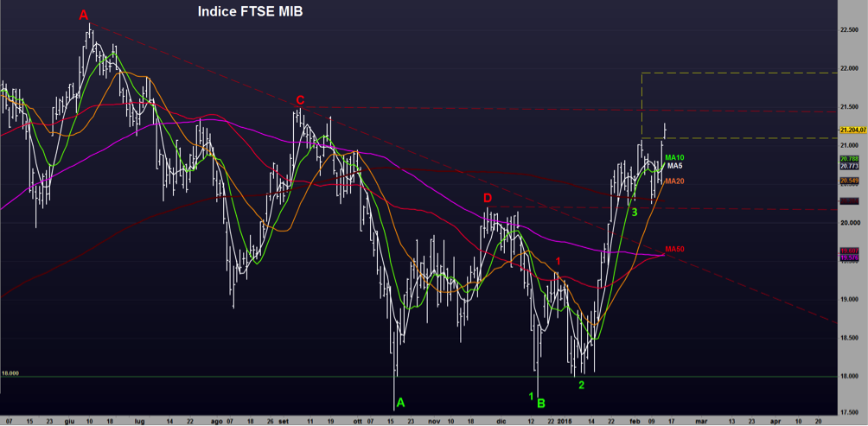Select the red wave label D
This screenshot has width=868, height=426.
pos(488,198)
